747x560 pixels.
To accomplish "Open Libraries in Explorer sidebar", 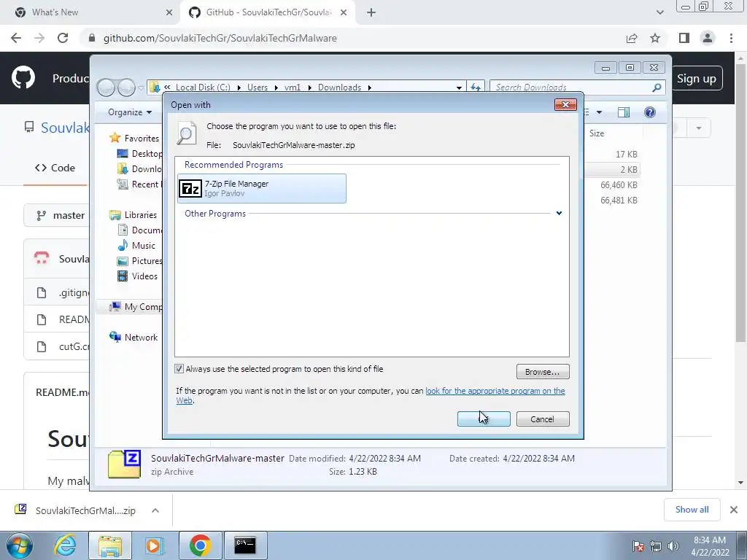I will pos(141,215).
